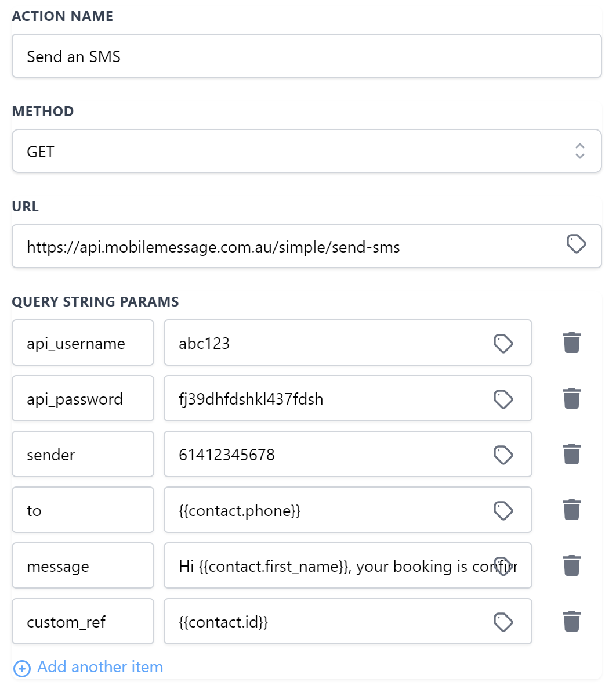
Task: Insert a tag in the contact.phone field
Action: (x=503, y=510)
